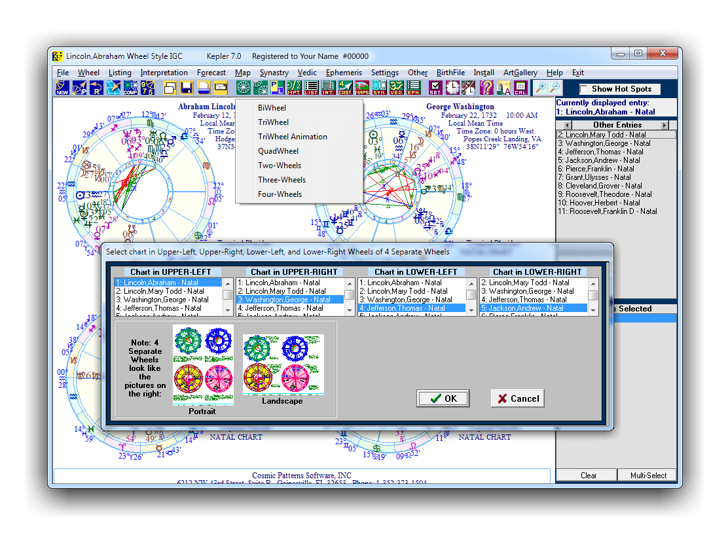
Task: Click the printer toolbar icon
Action: point(204,88)
